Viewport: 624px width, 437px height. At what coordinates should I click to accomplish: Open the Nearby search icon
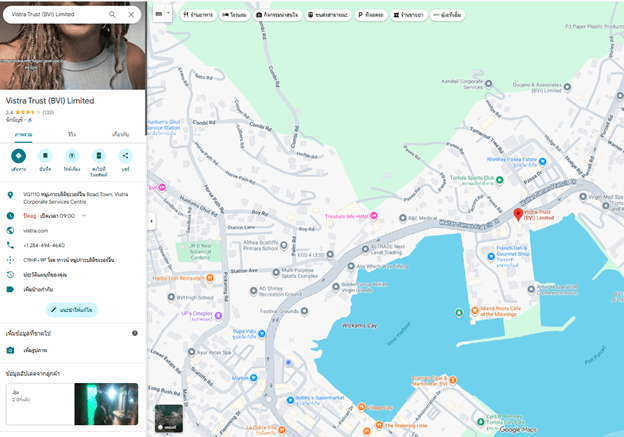(72, 156)
